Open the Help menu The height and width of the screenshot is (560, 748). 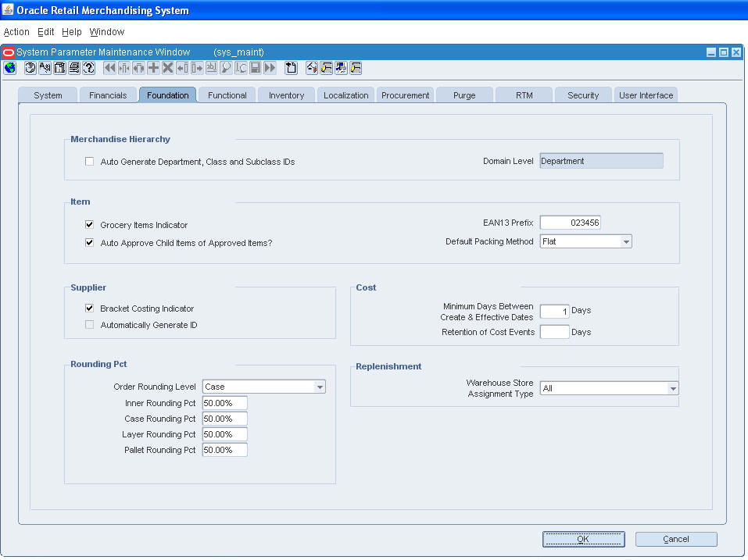[72, 32]
